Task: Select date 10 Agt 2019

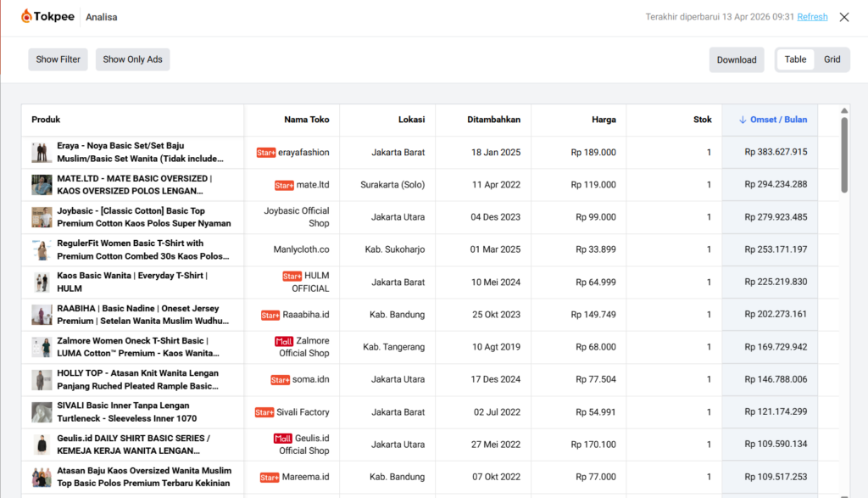Action: coord(496,347)
